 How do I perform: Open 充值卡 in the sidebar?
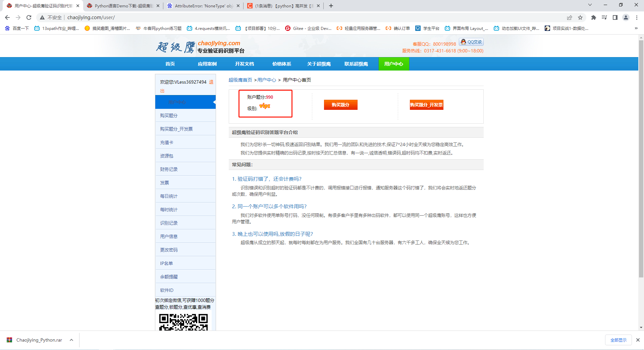click(x=185, y=142)
